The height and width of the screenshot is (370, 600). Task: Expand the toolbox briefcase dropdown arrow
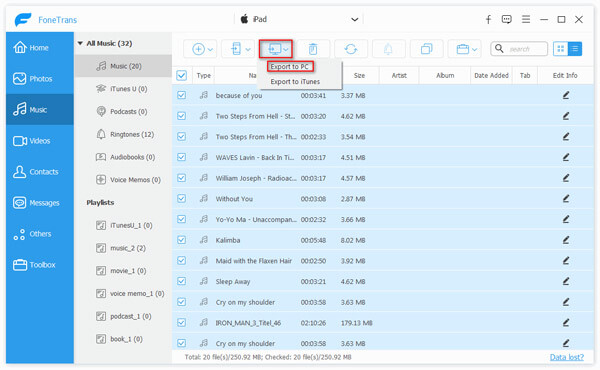pos(474,49)
